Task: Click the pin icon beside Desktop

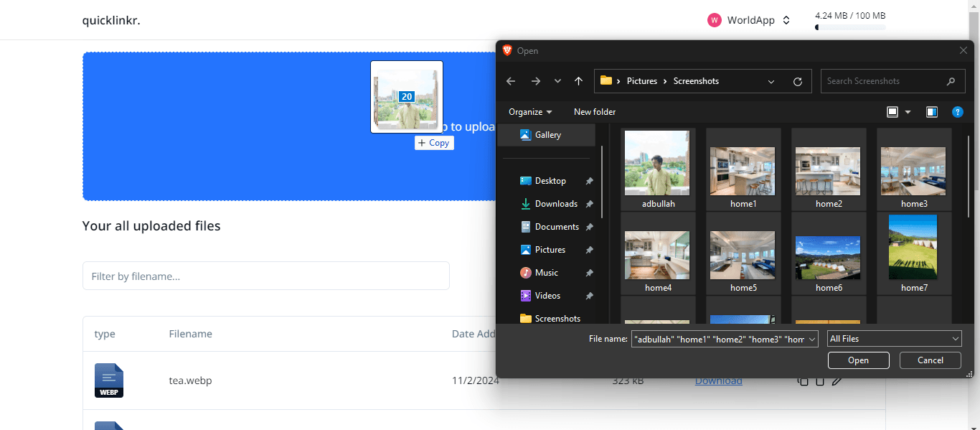Action: click(x=589, y=181)
